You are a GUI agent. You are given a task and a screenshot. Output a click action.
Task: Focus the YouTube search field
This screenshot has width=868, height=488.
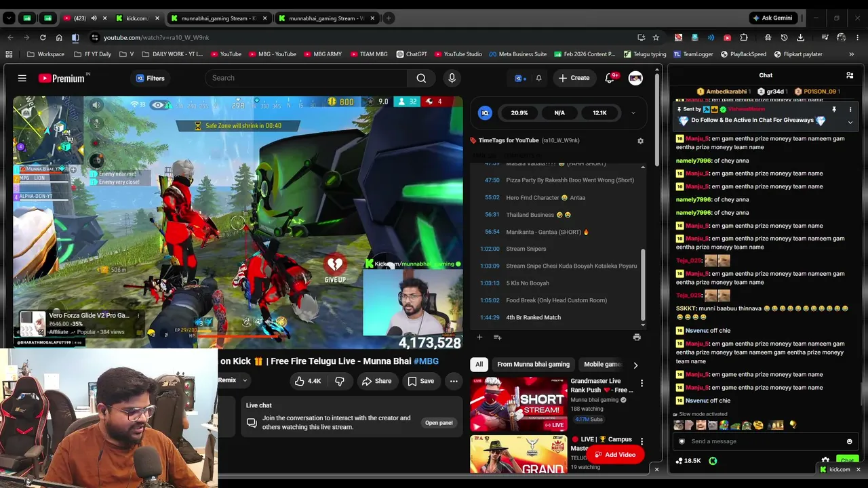click(306, 78)
